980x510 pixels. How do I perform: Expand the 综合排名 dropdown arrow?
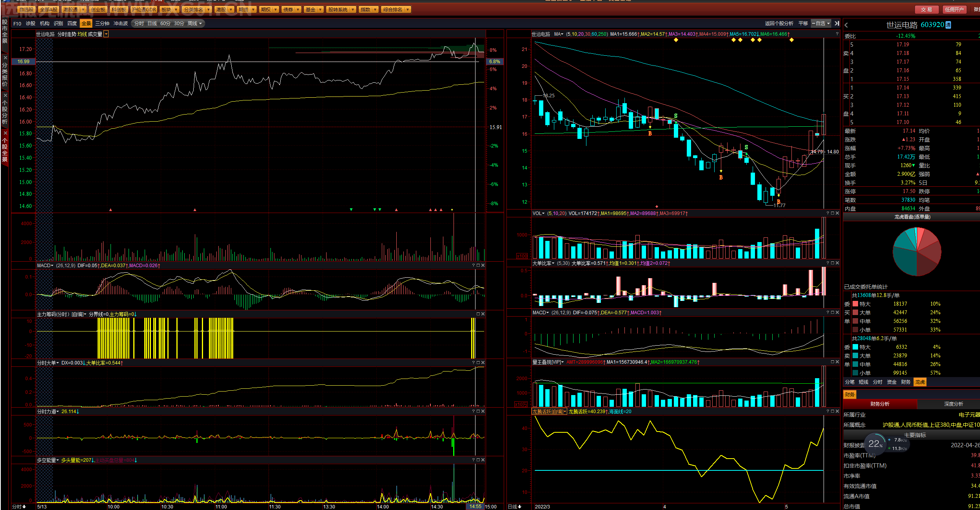coord(408,9)
